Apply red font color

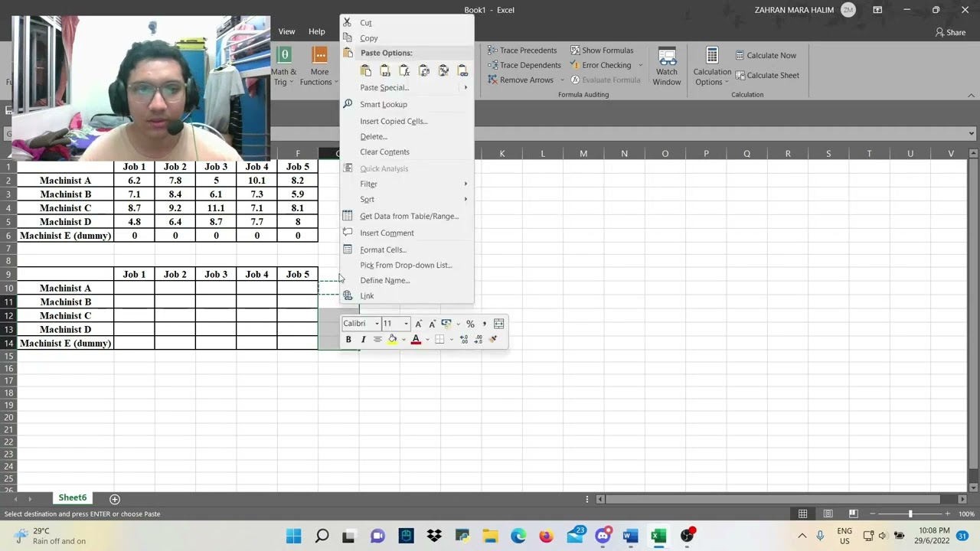(x=416, y=340)
